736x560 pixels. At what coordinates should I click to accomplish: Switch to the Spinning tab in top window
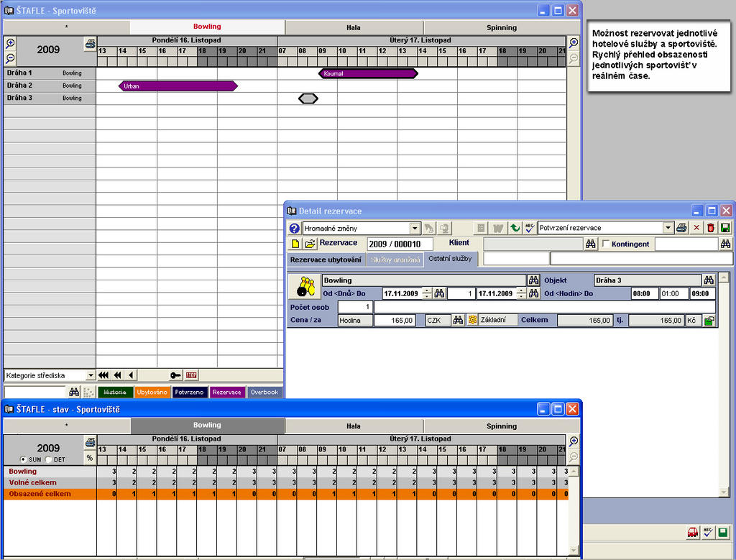(x=501, y=27)
